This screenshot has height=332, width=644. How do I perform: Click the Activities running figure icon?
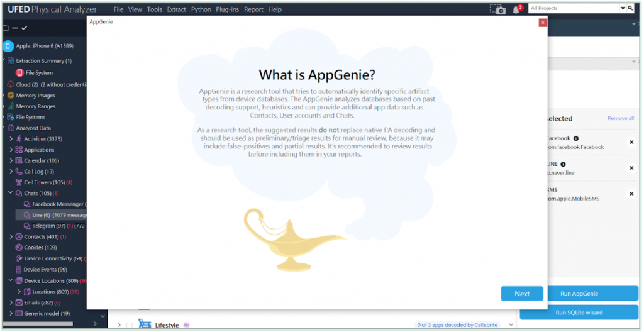click(19, 139)
